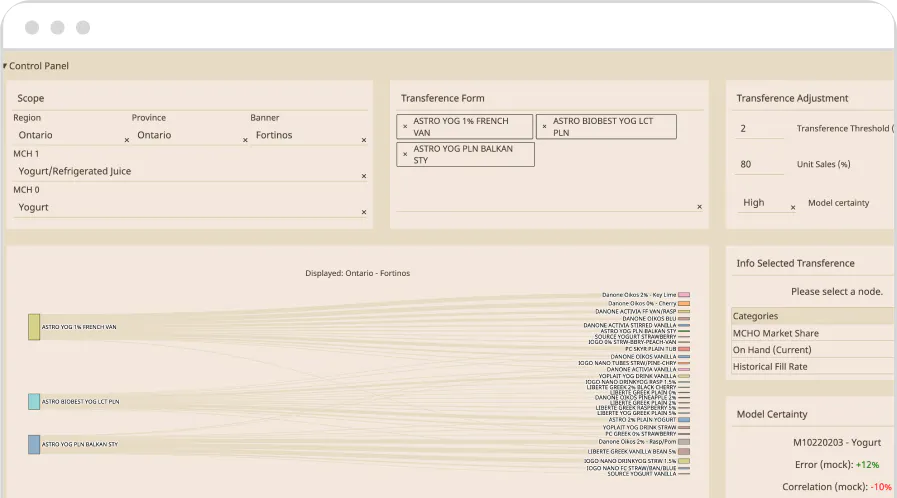
Task: Click the MCHO Market Share row
Action: 812,333
